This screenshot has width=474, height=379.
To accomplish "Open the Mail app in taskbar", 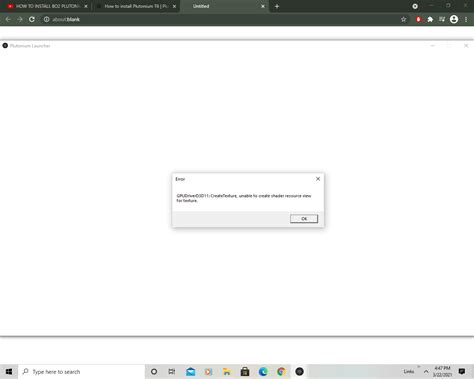I will click(x=190, y=371).
